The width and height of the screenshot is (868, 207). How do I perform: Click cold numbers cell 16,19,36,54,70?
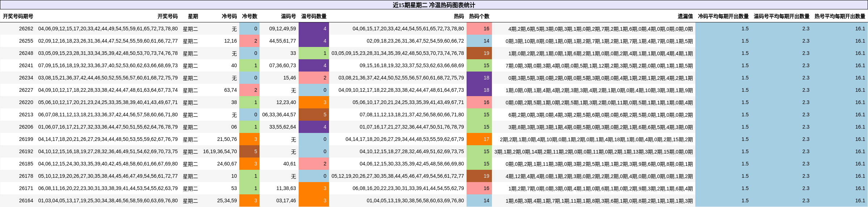(x=220, y=151)
